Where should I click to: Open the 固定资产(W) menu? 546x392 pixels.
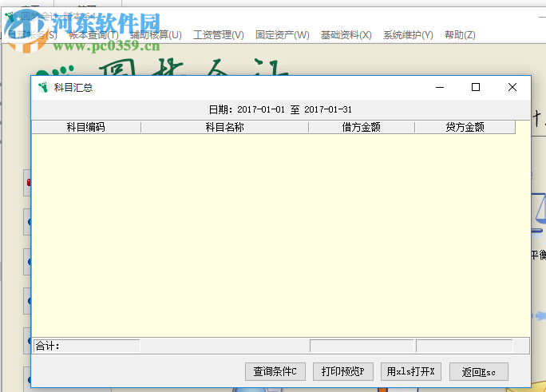point(283,35)
